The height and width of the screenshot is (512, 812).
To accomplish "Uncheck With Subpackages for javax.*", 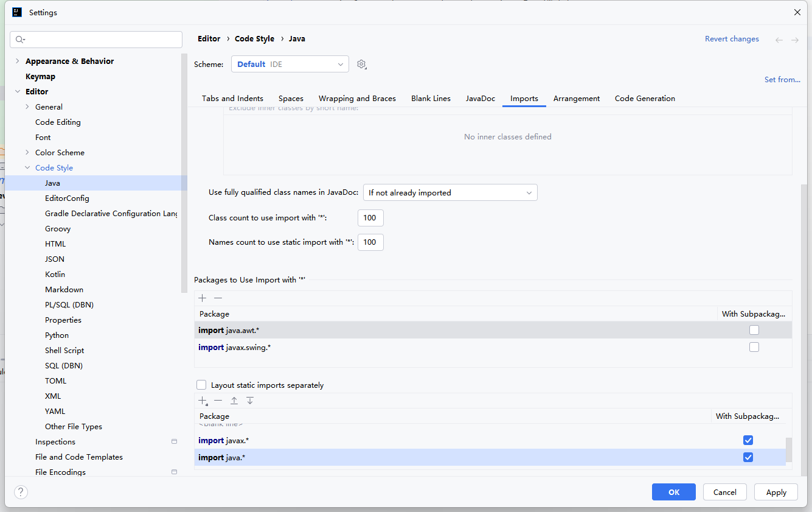I will (x=748, y=440).
